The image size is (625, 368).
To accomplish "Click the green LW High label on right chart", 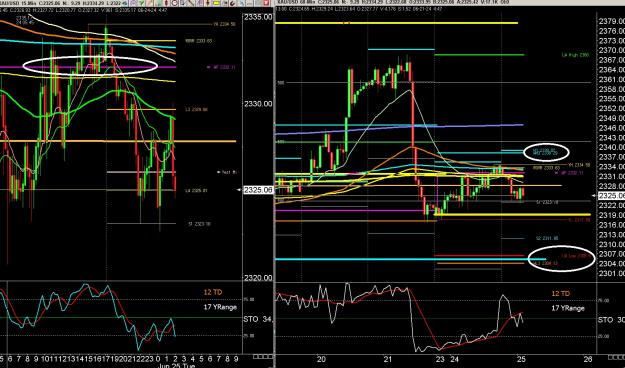I will coord(575,55).
